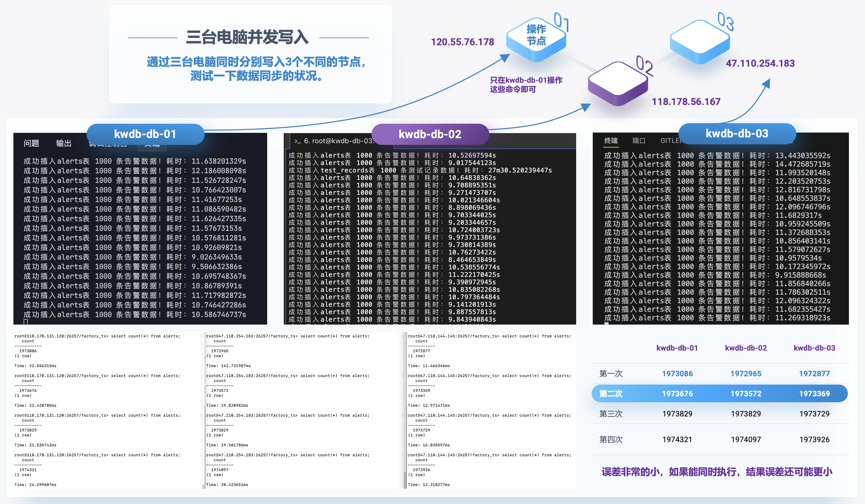Select the purple kwdb-db-02 label badge
The height and width of the screenshot is (504, 865).
[x=430, y=134]
